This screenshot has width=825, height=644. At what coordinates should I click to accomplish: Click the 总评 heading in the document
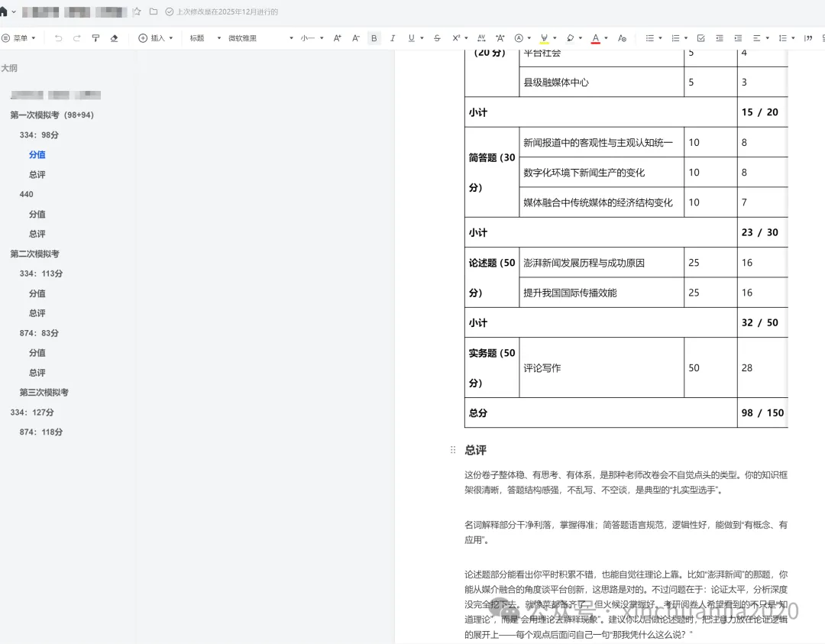[476, 450]
